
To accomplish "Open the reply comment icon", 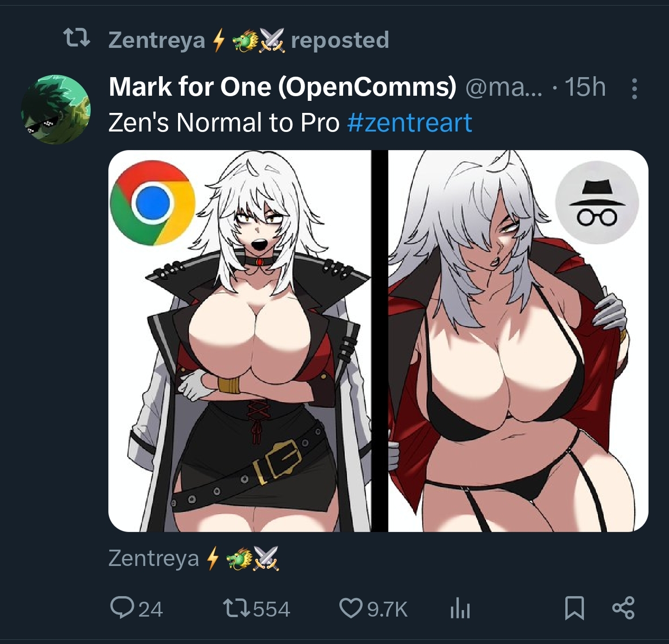I will click(121, 608).
